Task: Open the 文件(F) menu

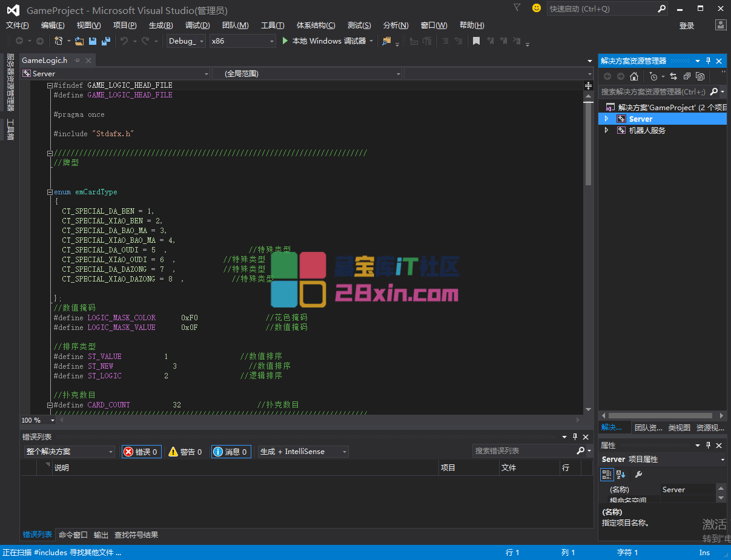Action: (18, 25)
